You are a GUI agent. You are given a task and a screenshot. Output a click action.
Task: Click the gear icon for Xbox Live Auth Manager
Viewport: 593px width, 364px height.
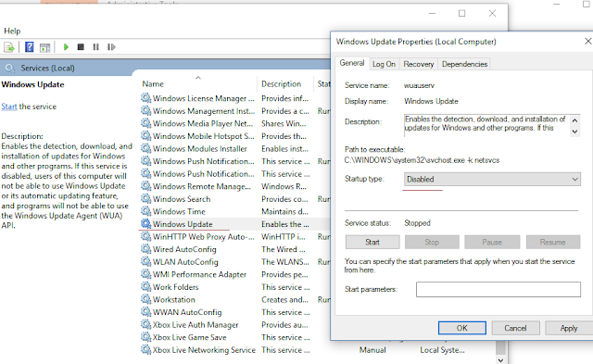click(x=146, y=324)
